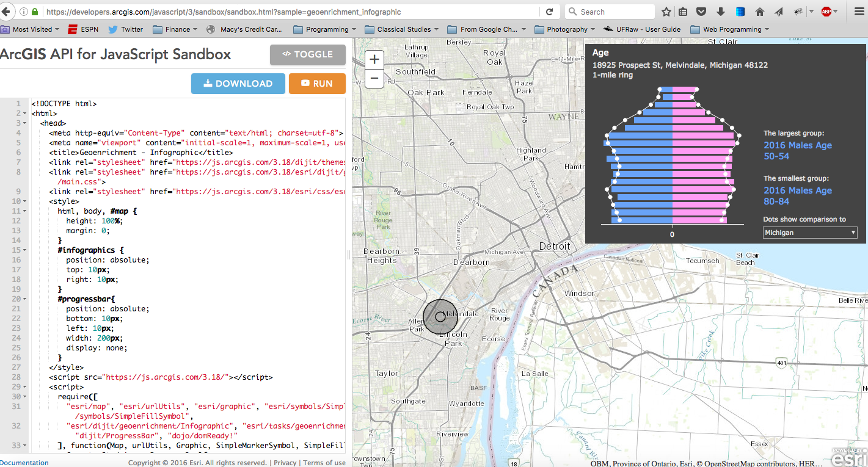The width and height of the screenshot is (868, 467).
Task: Open the Finance bookmarks folder
Action: [x=175, y=29]
